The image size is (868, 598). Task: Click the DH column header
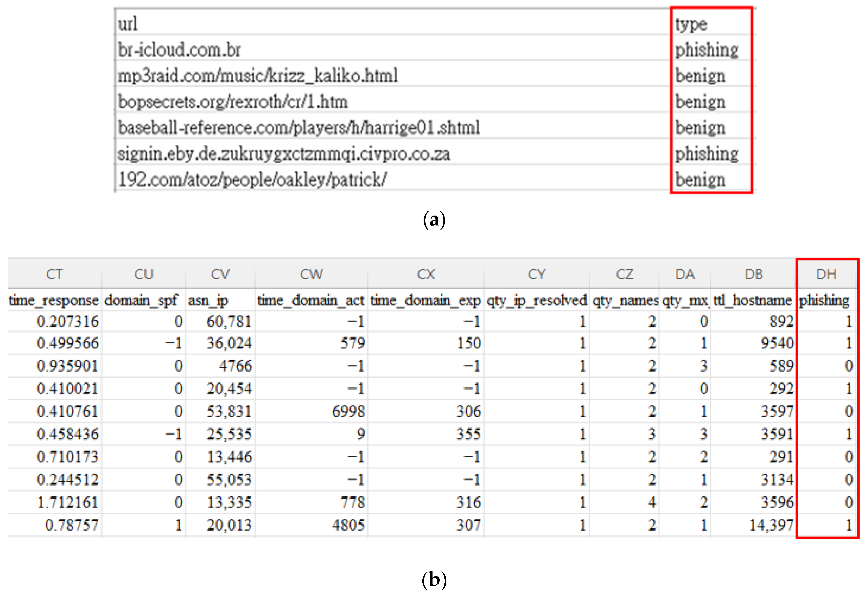pos(826,275)
